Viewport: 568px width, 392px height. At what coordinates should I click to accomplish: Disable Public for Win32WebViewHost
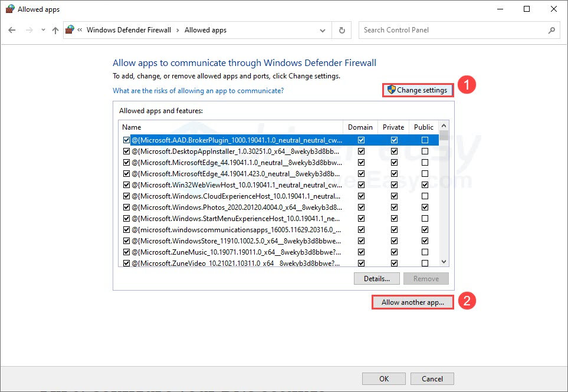click(425, 185)
